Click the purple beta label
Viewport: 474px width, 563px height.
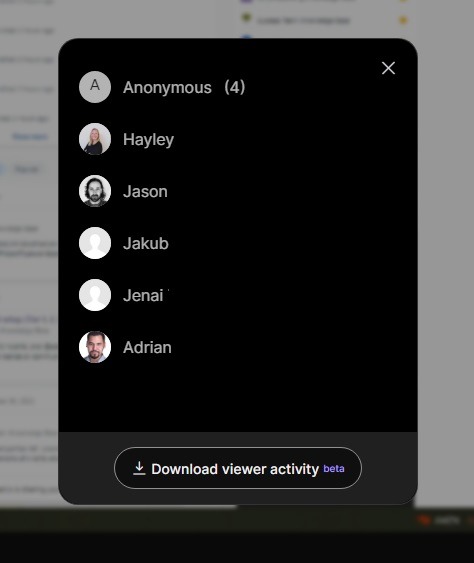click(334, 469)
